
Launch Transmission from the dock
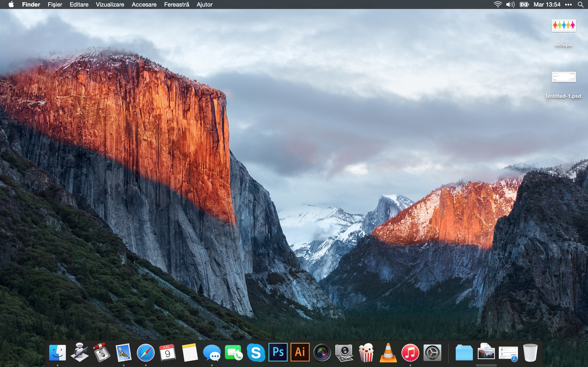pos(101,353)
